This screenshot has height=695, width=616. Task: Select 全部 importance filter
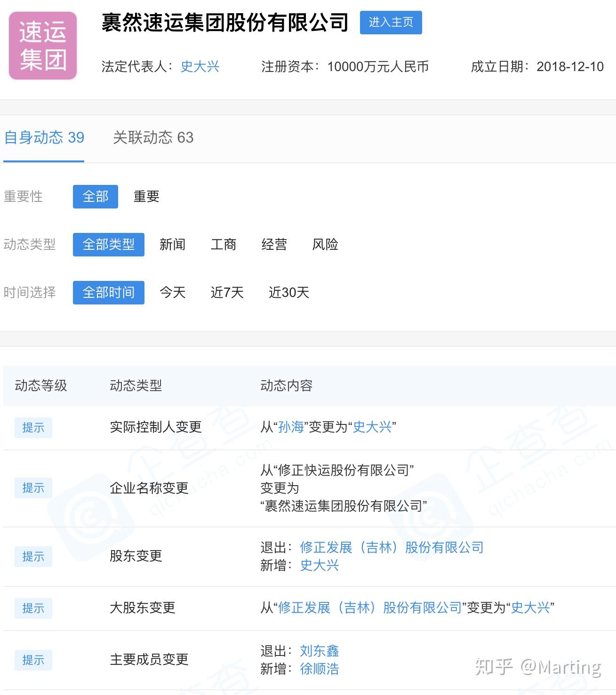click(x=96, y=197)
